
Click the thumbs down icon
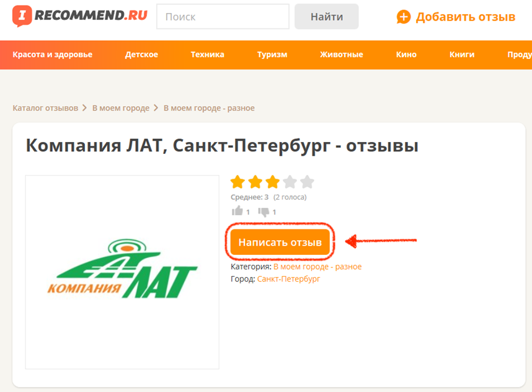[x=264, y=212]
